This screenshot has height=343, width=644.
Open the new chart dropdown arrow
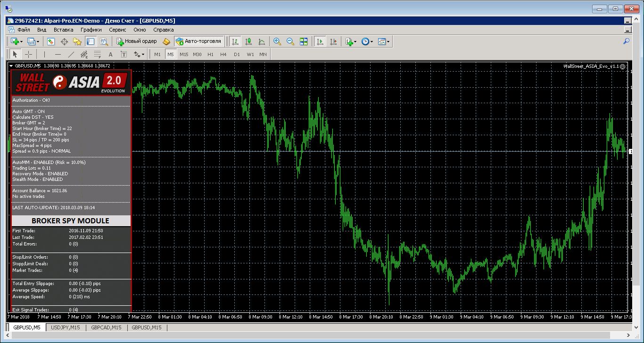[21, 41]
